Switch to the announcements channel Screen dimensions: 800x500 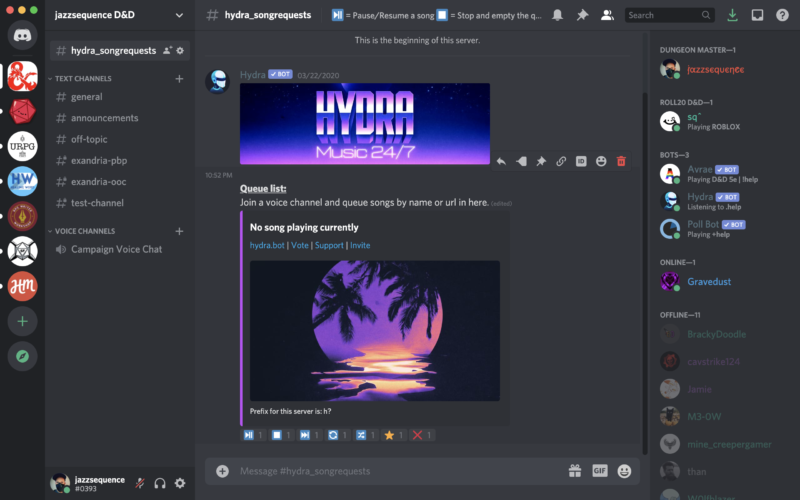pyautogui.click(x=104, y=118)
